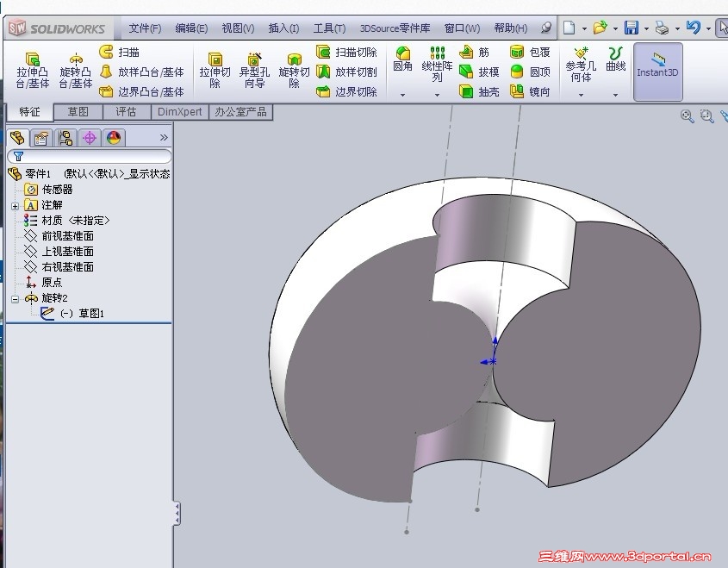
Task: Open the New document dropdown arrow
Action: pos(584,28)
